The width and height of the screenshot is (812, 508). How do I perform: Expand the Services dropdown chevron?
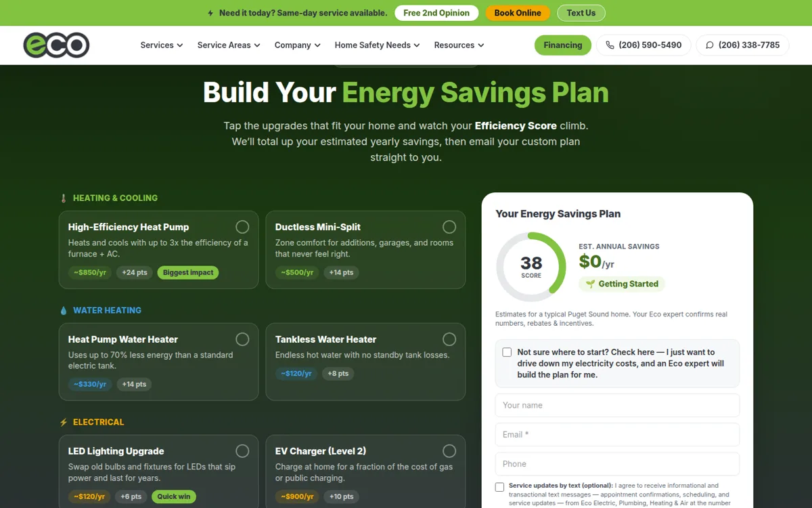click(180, 45)
